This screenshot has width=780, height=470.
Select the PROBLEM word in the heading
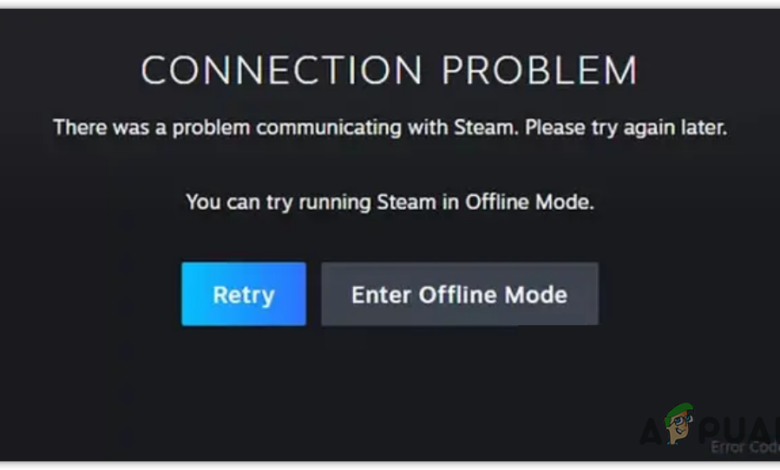click(540, 70)
